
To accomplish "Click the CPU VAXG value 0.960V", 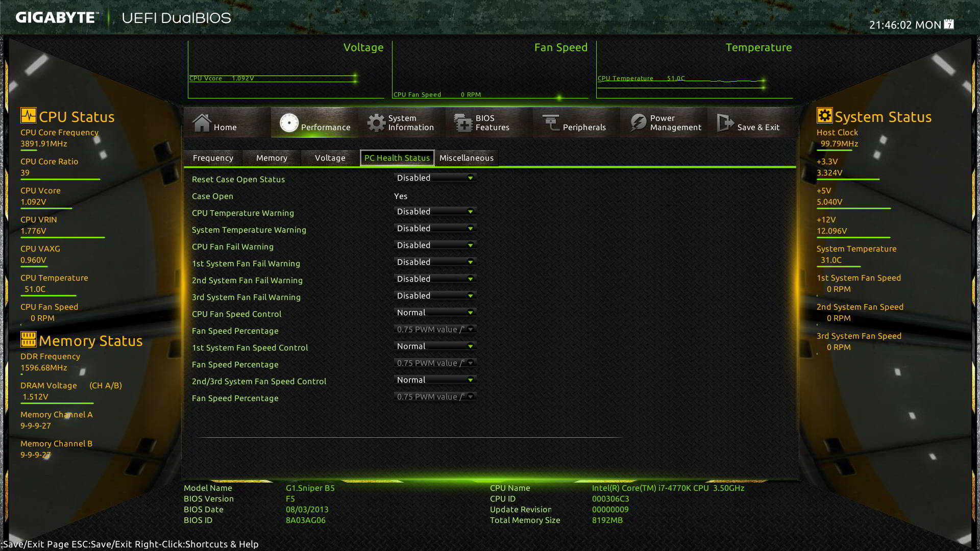I will coord(33,260).
